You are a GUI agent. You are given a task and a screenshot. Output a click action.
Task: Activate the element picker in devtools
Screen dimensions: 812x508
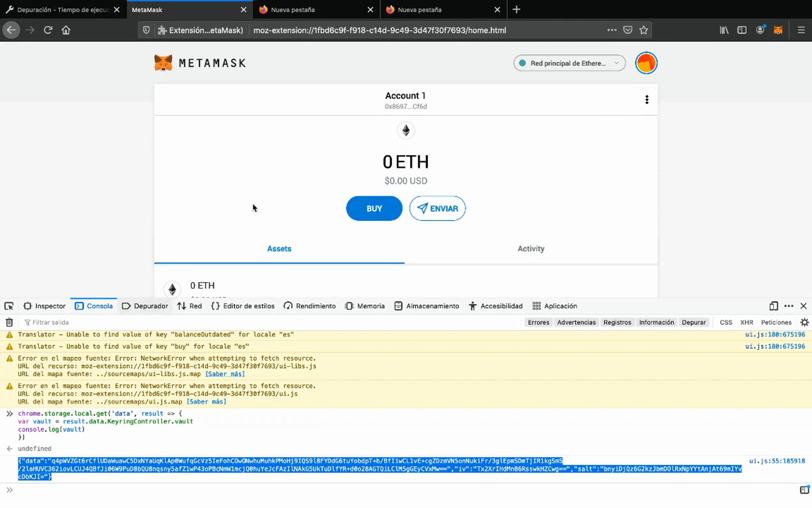coord(9,306)
